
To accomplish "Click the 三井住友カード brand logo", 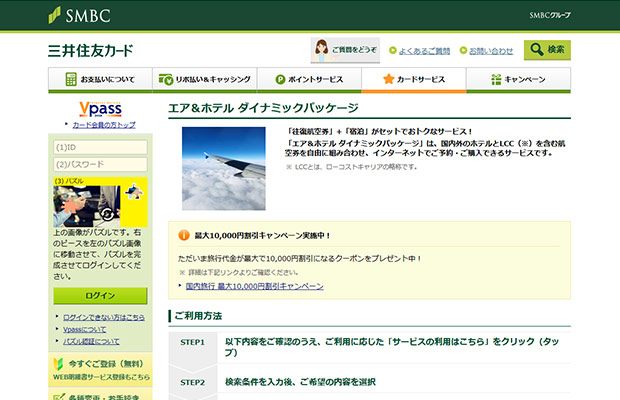I will pos(91,50).
